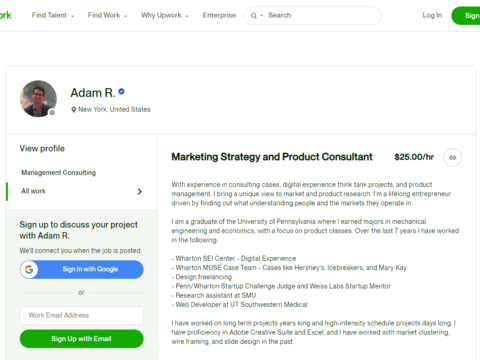The width and height of the screenshot is (480, 360).
Task: Click the Upwork logo
Action: [x=5, y=15]
